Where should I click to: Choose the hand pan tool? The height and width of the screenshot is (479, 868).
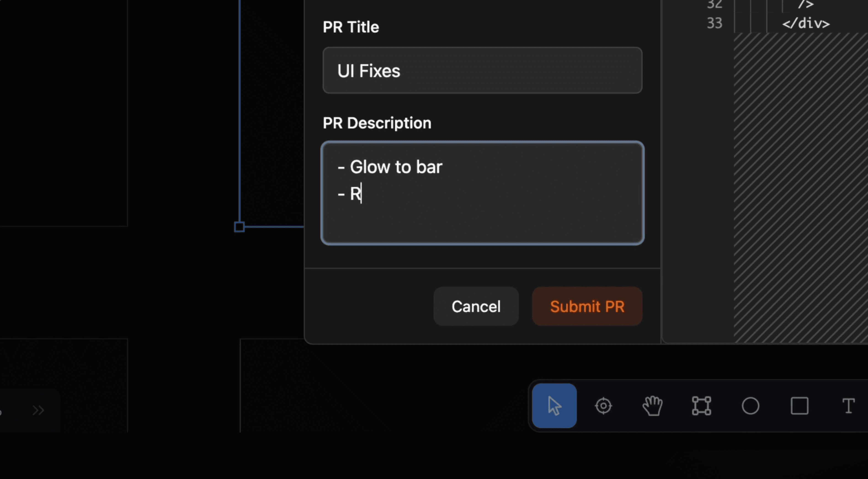pyautogui.click(x=652, y=406)
